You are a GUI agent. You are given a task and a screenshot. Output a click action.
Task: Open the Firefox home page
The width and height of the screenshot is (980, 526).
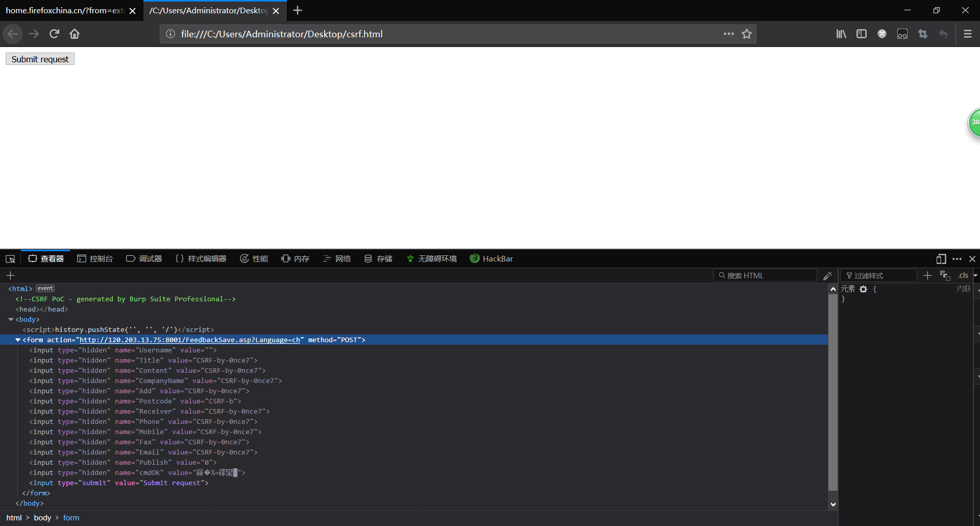pos(75,34)
